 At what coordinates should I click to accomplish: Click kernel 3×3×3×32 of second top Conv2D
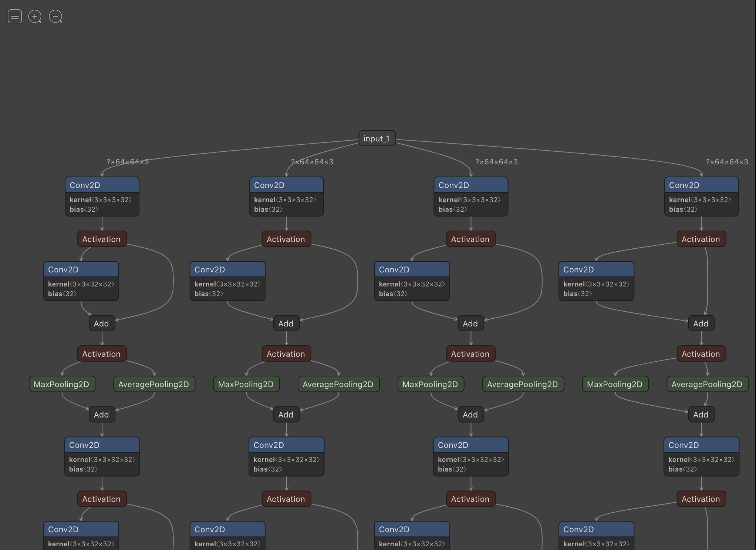[285, 200]
